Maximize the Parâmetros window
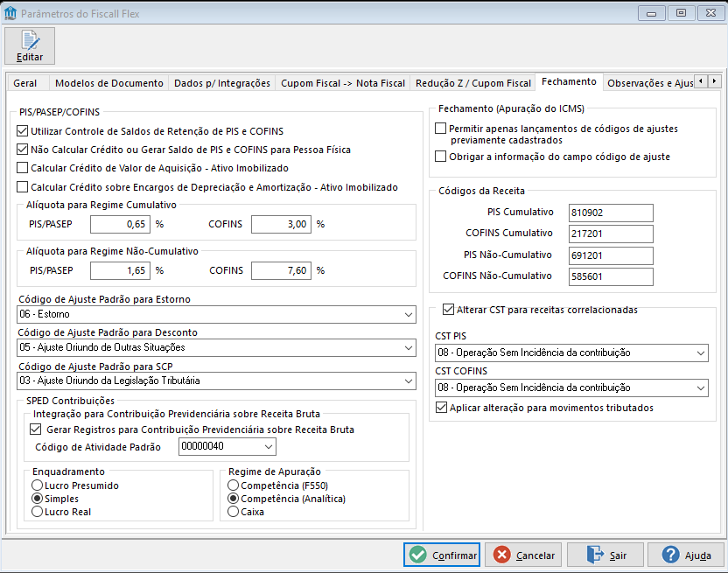 click(x=681, y=13)
